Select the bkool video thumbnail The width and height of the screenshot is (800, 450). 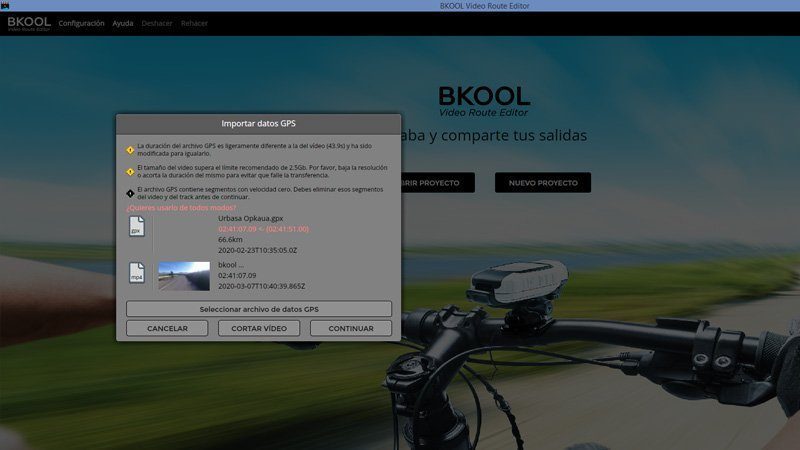click(184, 276)
